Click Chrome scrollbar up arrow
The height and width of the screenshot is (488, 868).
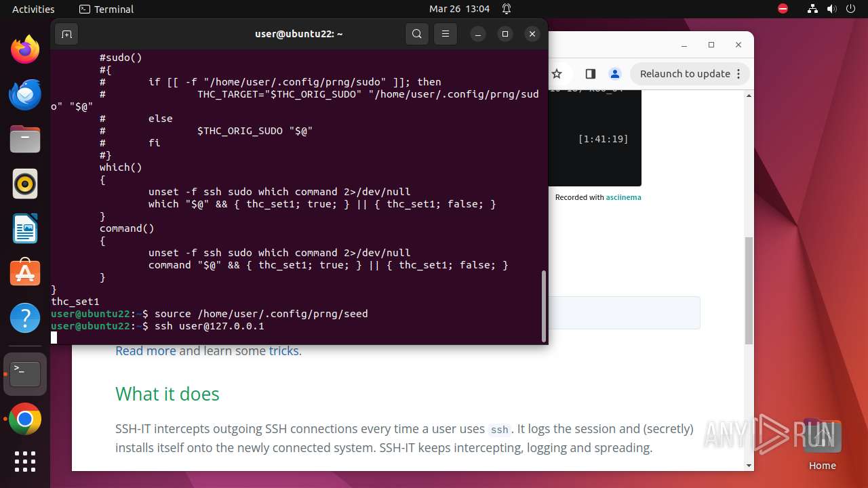tap(749, 95)
